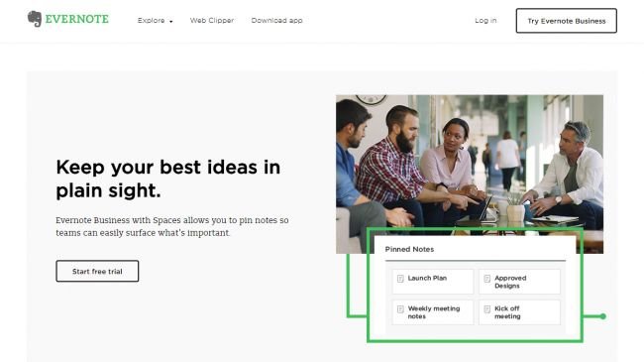Screen dimensions: 644x362
Task: Click Log in link
Action: coord(485,20)
